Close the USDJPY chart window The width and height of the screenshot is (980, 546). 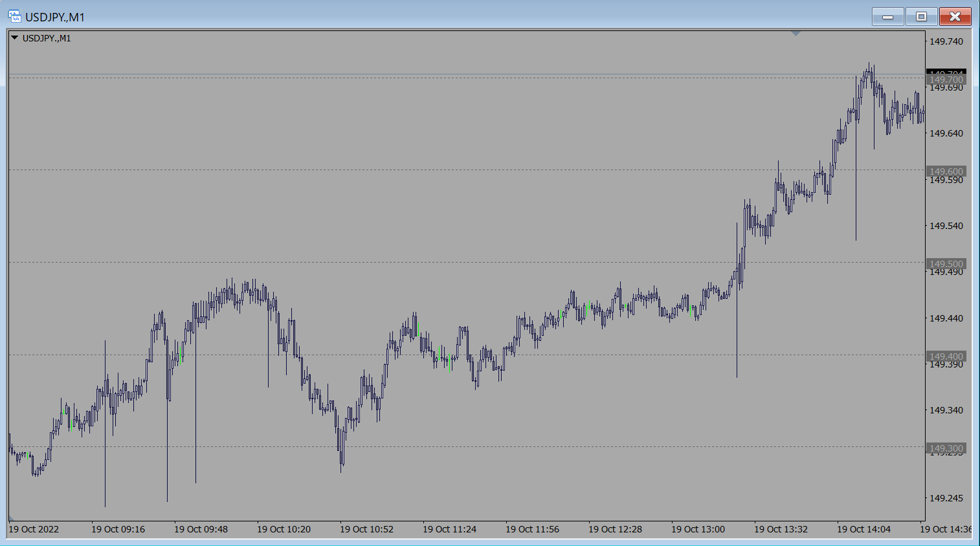coord(955,17)
